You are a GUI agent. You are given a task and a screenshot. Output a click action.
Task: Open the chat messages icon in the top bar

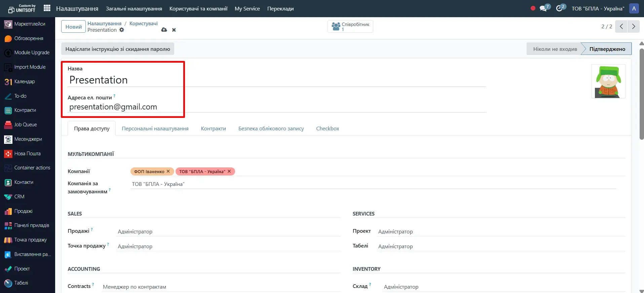click(543, 8)
